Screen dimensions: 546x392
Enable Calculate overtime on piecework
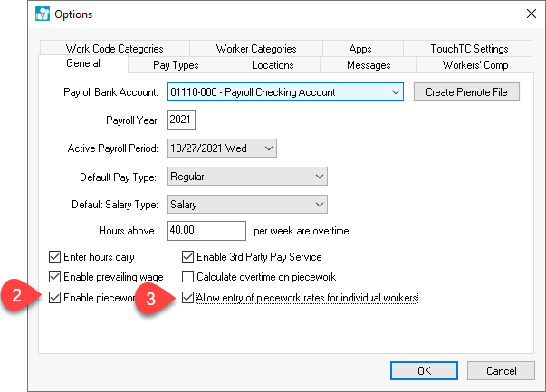pyautogui.click(x=188, y=277)
